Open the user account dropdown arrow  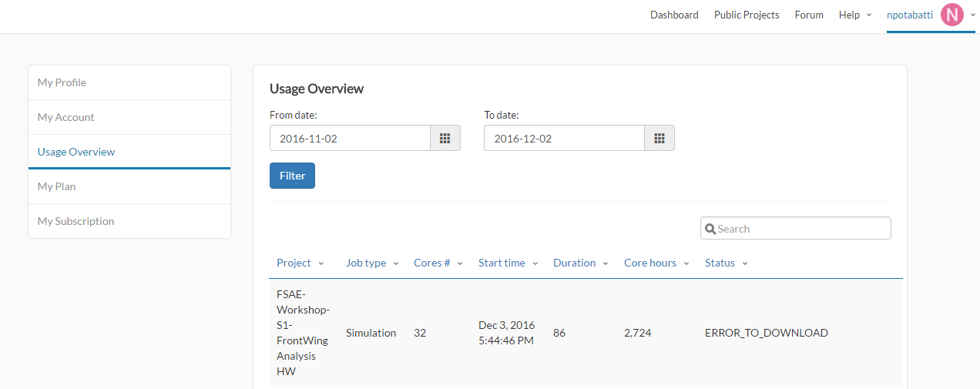coord(973,15)
